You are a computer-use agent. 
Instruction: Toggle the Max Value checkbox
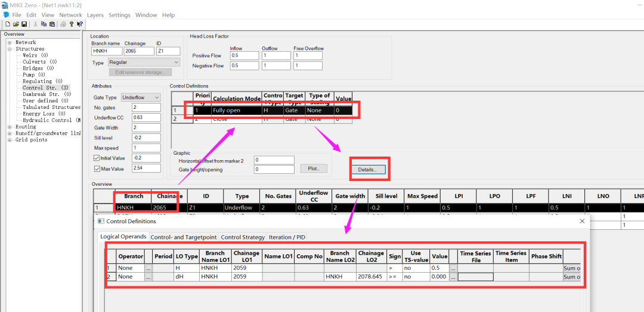pyautogui.click(x=97, y=169)
